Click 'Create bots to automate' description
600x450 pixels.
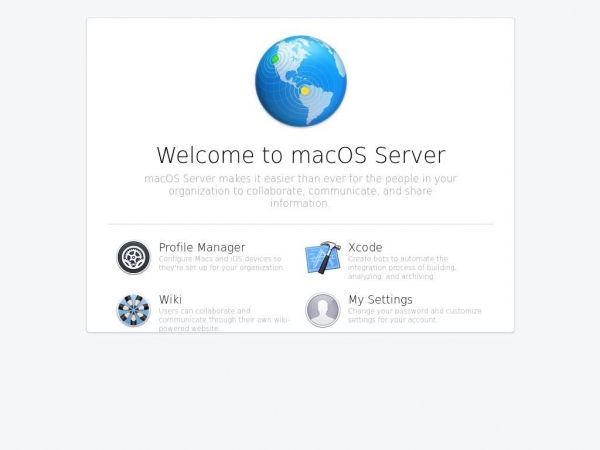click(x=402, y=267)
